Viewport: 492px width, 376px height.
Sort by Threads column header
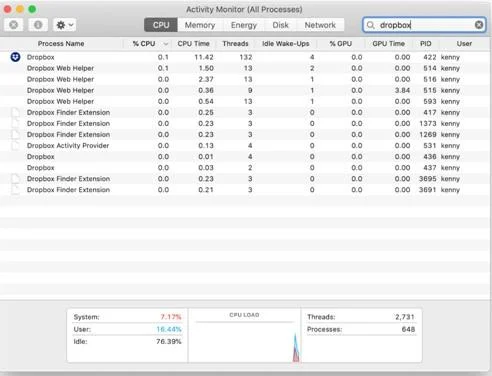[x=235, y=44]
